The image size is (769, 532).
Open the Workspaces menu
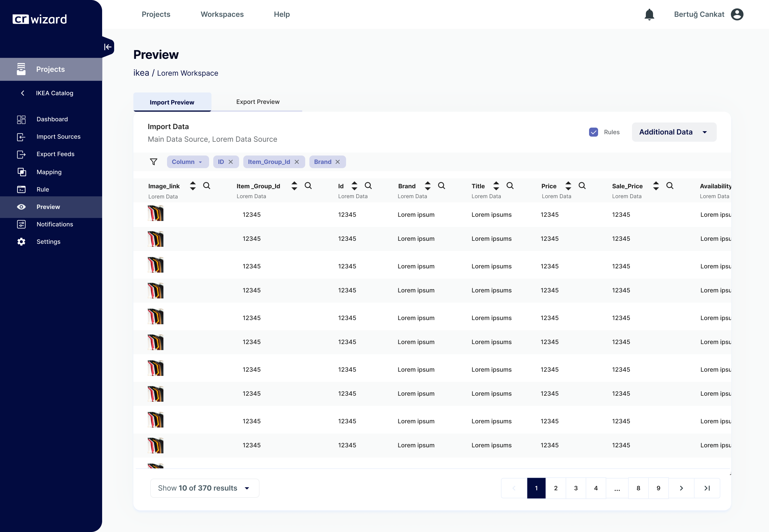222,14
